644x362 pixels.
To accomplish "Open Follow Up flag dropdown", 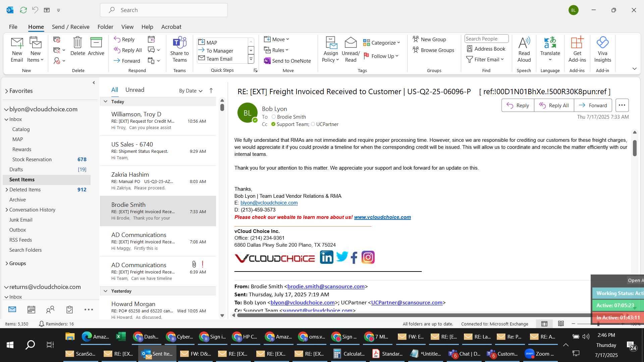I will pyautogui.click(x=381, y=56).
